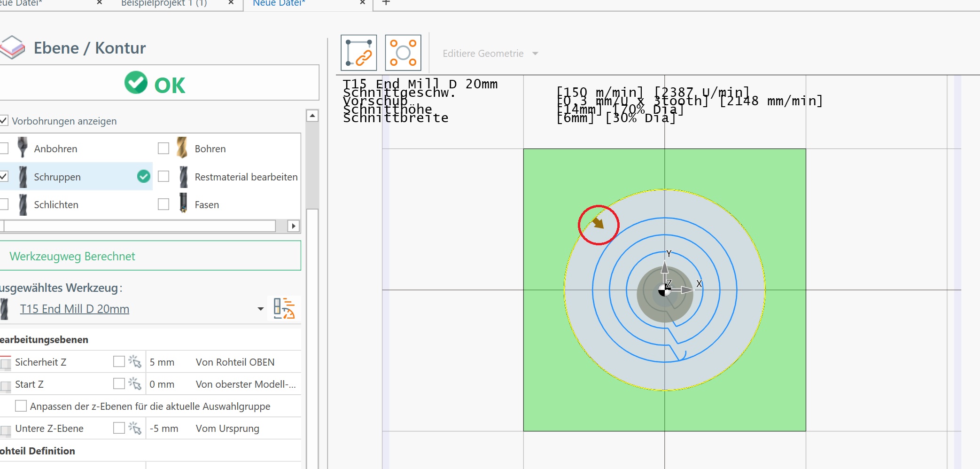Screen dimensions: 980x469
Task: Switch to the Beispielprojekt 1 (1) tab
Action: [x=164, y=3]
